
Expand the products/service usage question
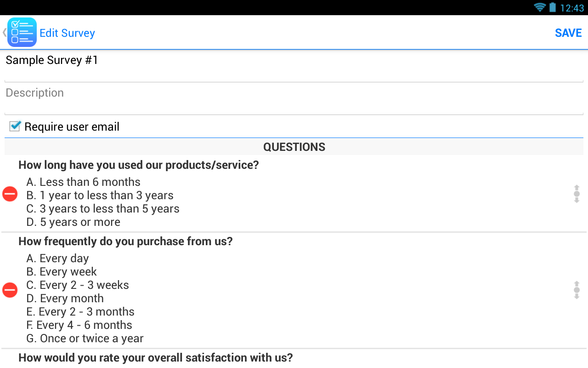[x=138, y=165]
